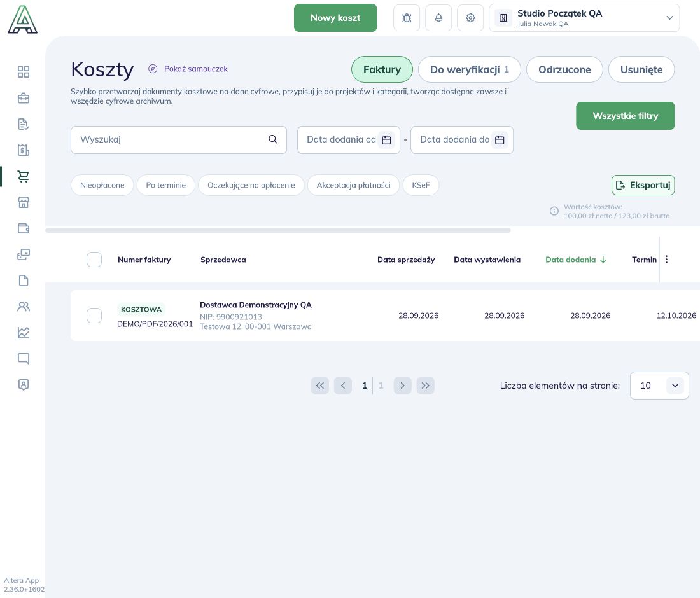The image size is (700, 598).
Task: Open calendar for Data dodania od
Action: [x=387, y=140]
